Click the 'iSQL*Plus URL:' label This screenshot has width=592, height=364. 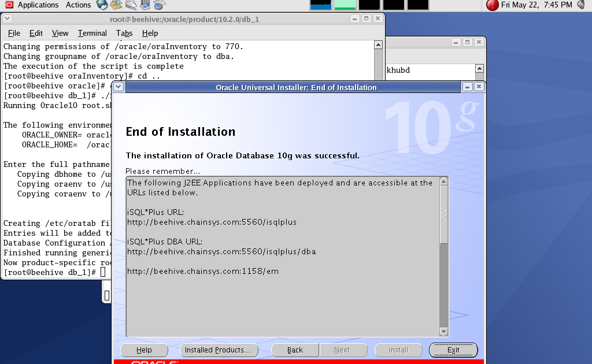pos(156,213)
